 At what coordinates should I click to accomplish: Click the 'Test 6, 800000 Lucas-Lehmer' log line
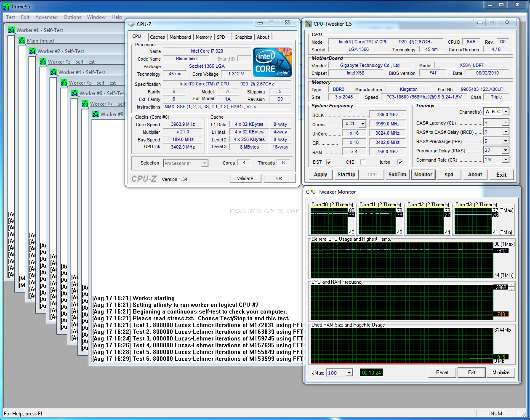click(x=197, y=359)
